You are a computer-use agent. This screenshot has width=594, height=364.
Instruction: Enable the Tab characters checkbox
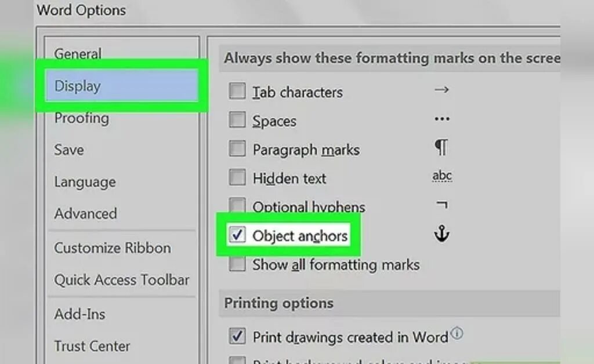click(237, 91)
